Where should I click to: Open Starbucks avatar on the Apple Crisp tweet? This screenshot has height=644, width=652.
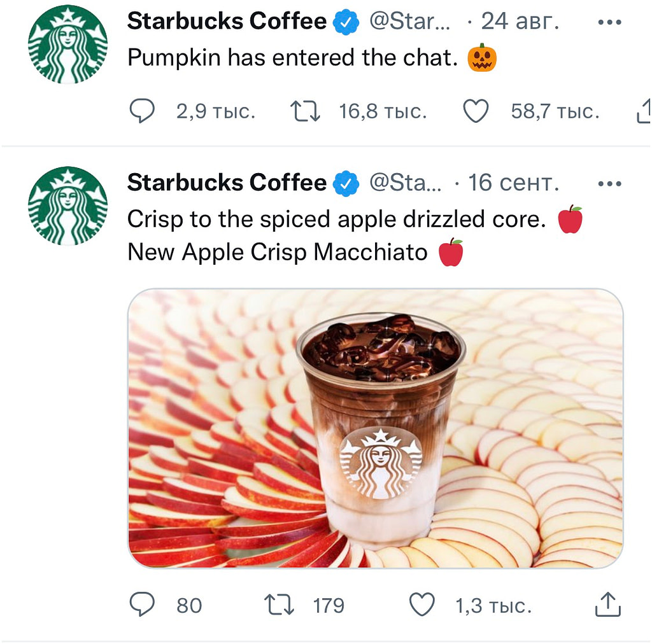pyautogui.click(x=67, y=206)
